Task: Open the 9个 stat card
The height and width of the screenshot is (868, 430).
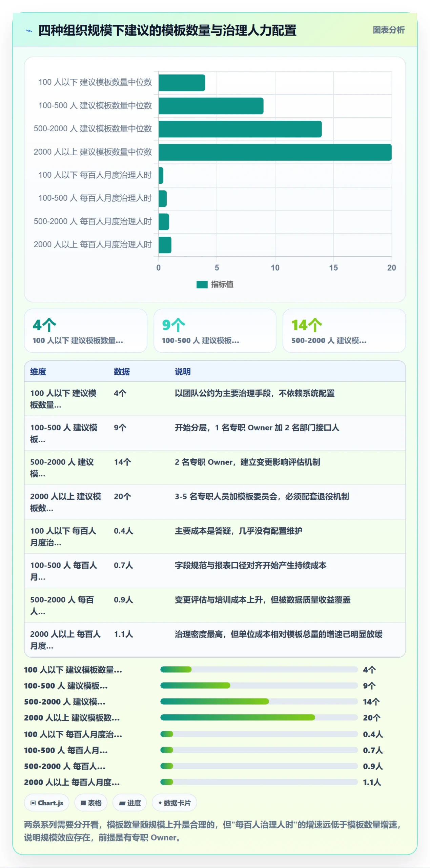Action: point(215,330)
